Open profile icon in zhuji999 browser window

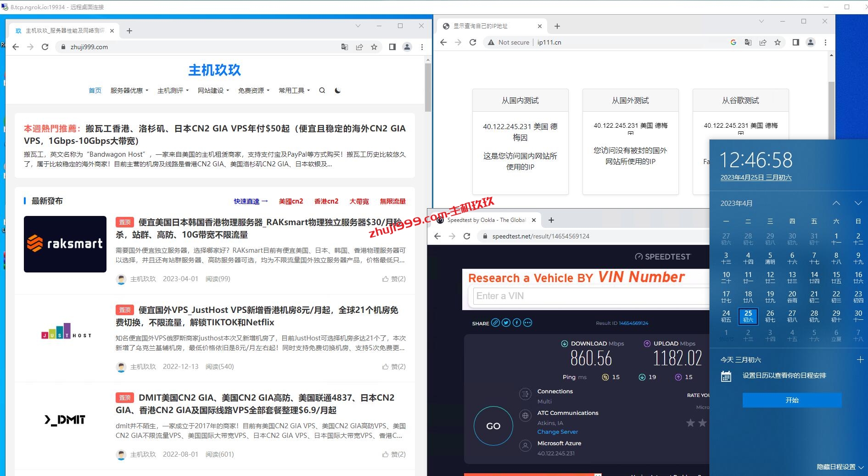407,47
